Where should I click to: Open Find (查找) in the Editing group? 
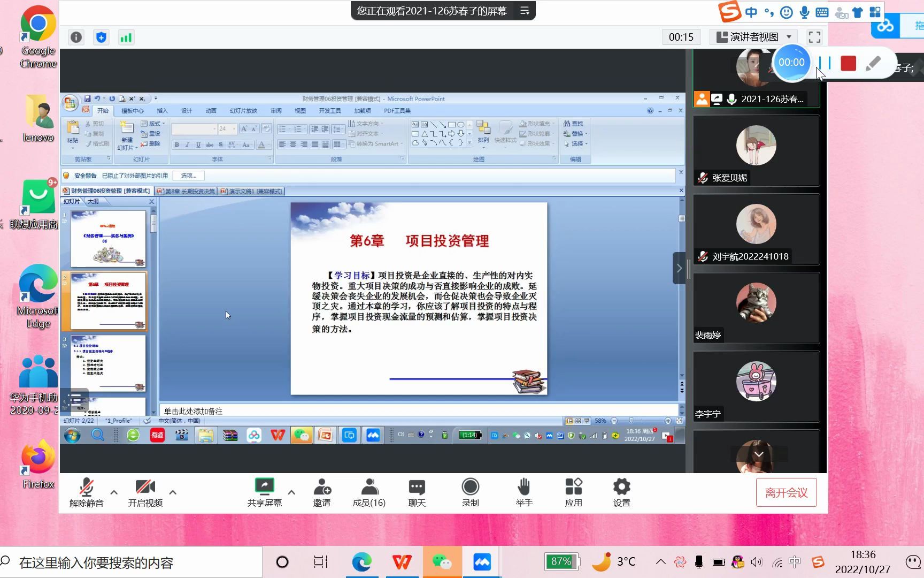[575, 123]
